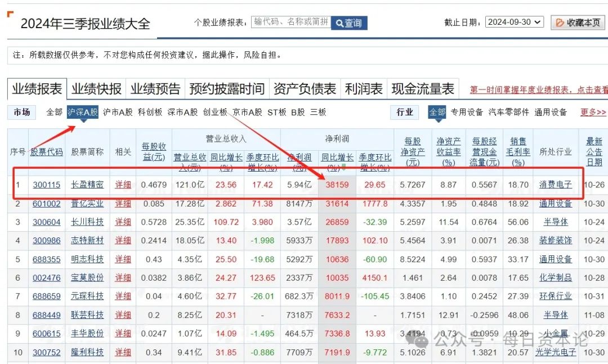Viewport: 608px width, 364px height.
Task: Sort by the 销售毛利率(%) column header
Action: click(518, 152)
